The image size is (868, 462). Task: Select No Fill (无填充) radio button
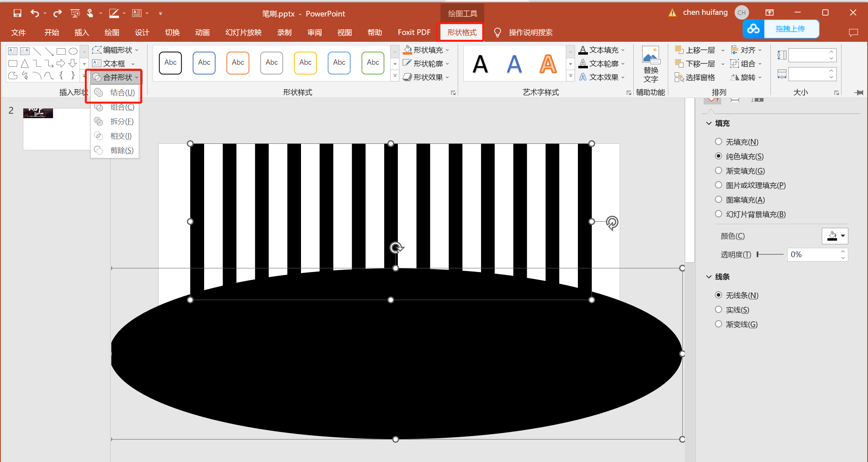(x=719, y=141)
